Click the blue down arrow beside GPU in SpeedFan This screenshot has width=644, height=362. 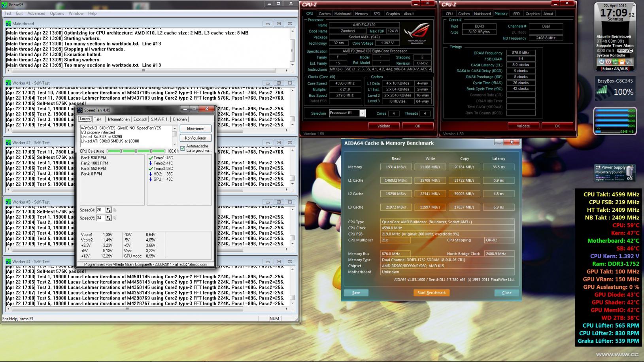pos(151,179)
